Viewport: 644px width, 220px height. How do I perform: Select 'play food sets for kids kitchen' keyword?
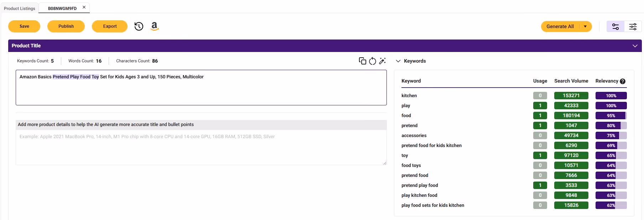(433, 205)
